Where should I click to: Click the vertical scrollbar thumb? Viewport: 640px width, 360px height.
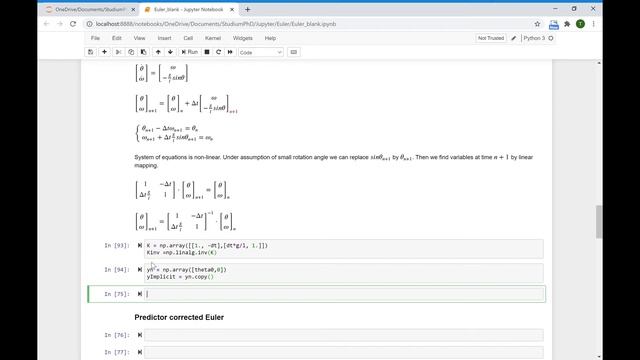click(599, 222)
